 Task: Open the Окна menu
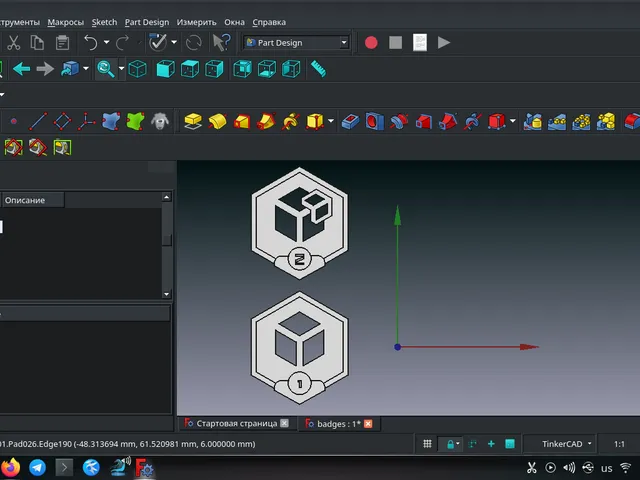234,22
